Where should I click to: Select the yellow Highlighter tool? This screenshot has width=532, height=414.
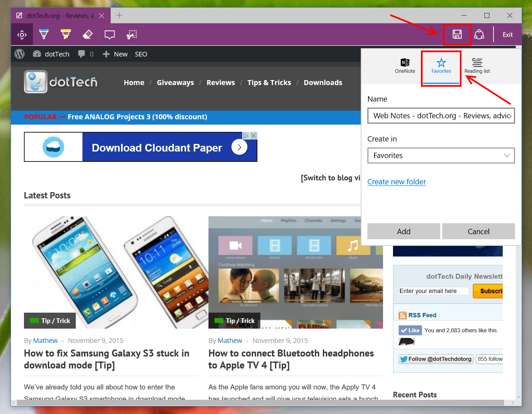[x=66, y=34]
